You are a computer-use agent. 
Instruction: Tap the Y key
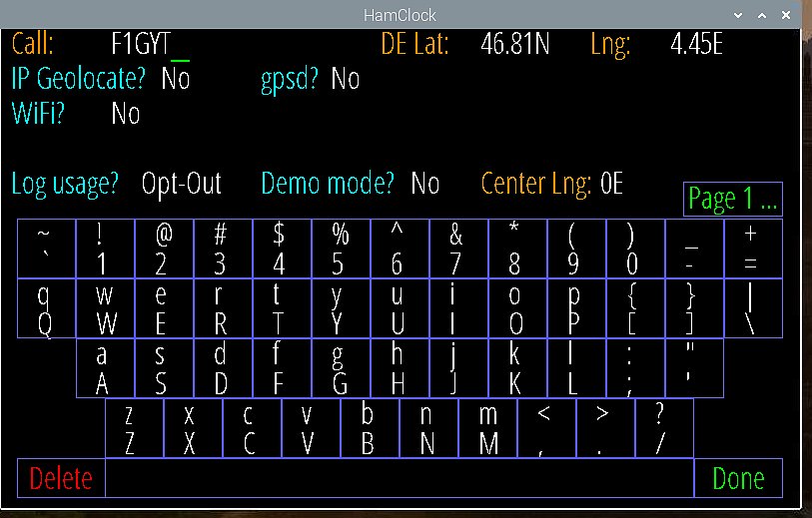coord(342,308)
